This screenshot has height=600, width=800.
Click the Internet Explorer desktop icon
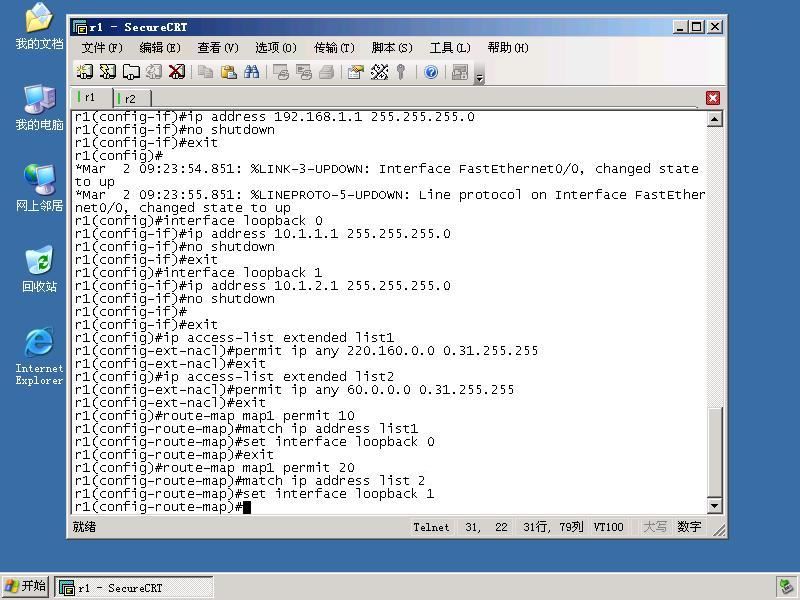point(39,356)
